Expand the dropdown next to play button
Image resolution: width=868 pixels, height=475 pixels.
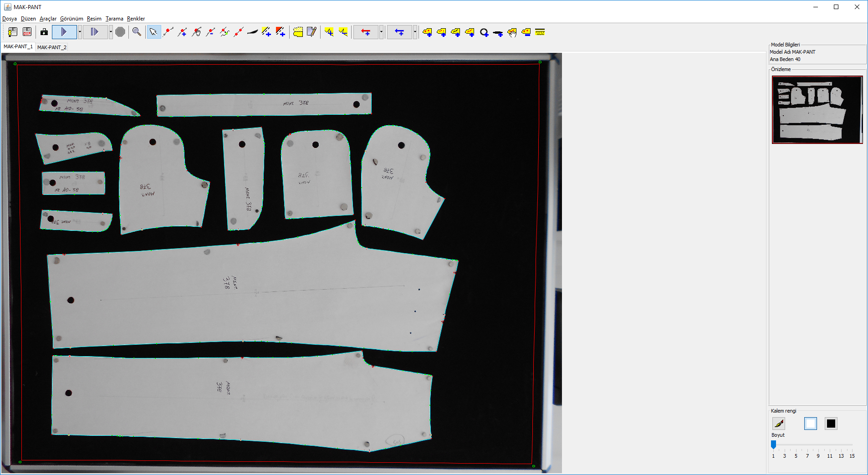(80, 32)
